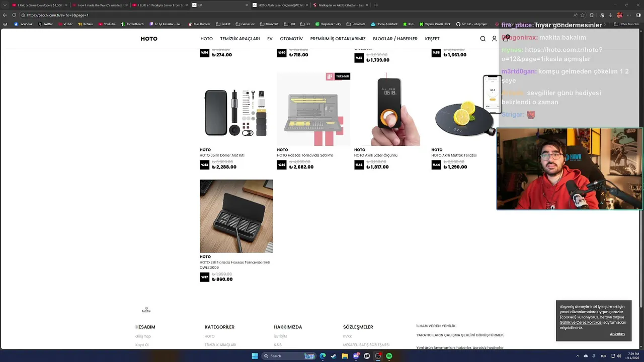Screen dimensions: 644x362
Task: Open Spotify from the taskbar
Action: 389,356
